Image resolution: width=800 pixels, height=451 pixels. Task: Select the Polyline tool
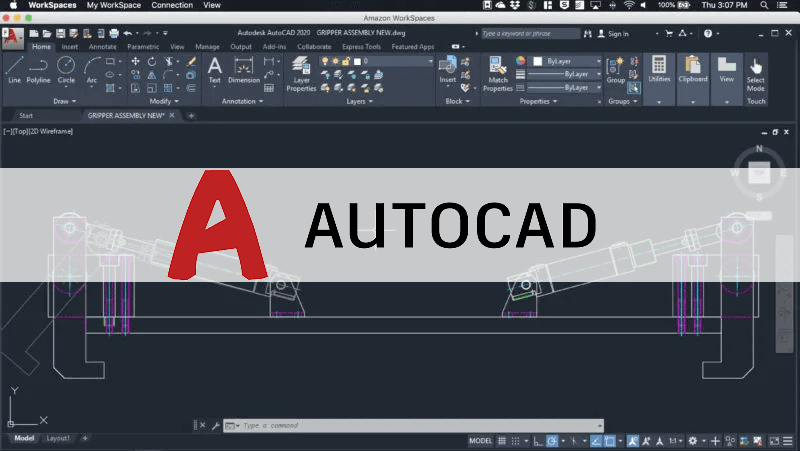pyautogui.click(x=38, y=69)
